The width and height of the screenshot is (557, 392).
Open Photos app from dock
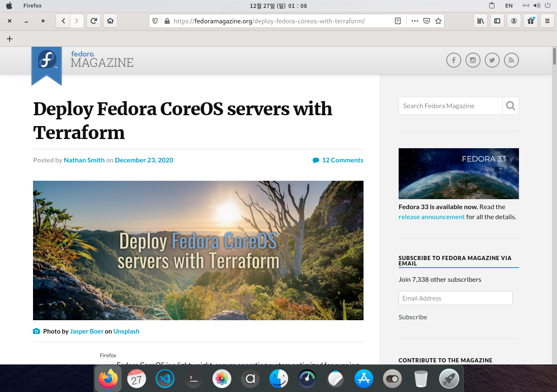222,379
